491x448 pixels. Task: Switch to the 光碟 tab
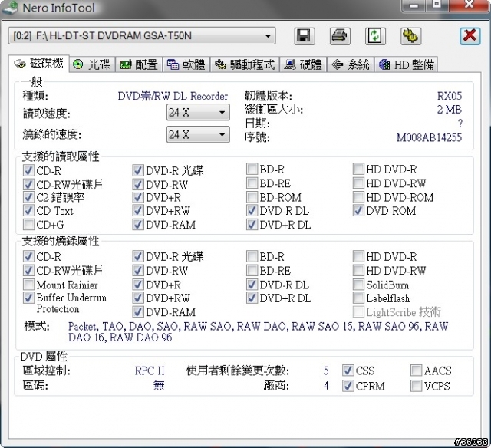[92, 64]
